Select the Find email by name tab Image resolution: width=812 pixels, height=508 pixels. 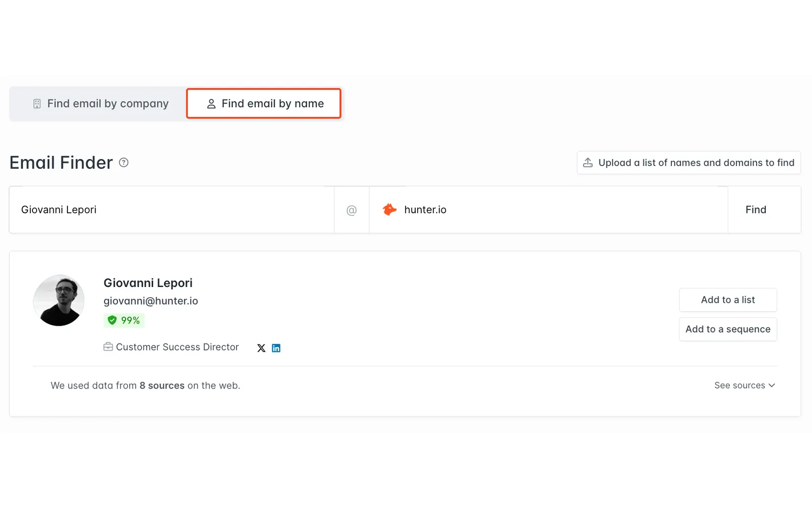[x=263, y=104]
